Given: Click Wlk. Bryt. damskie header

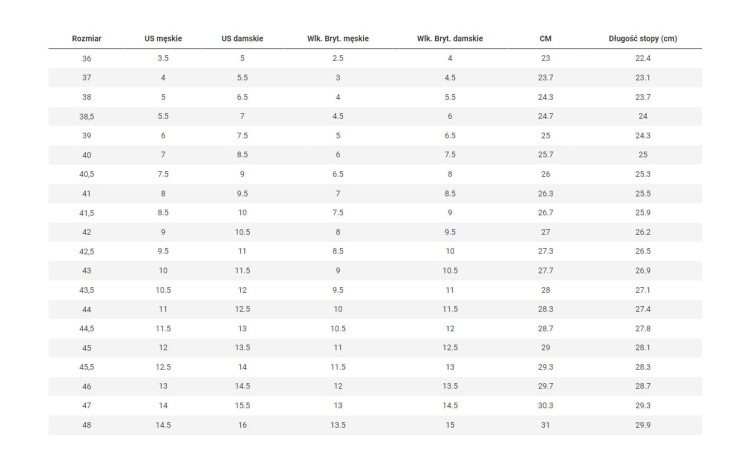Looking at the screenshot, I should click(450, 39).
